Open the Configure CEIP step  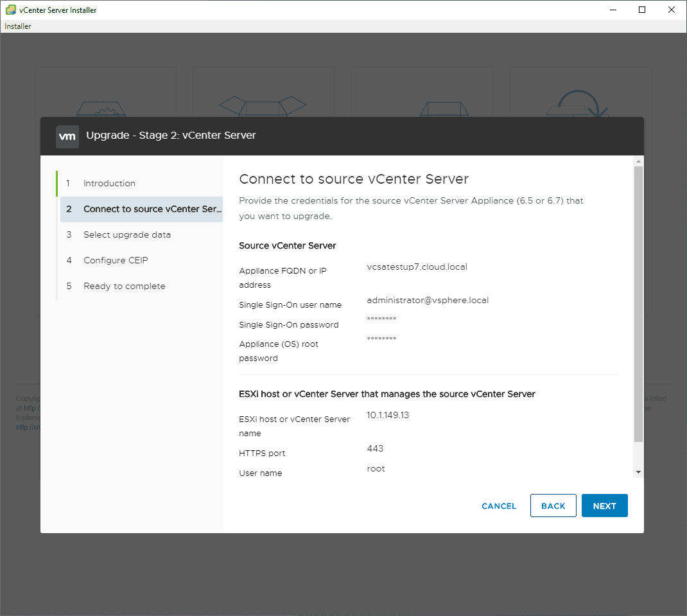(x=116, y=260)
